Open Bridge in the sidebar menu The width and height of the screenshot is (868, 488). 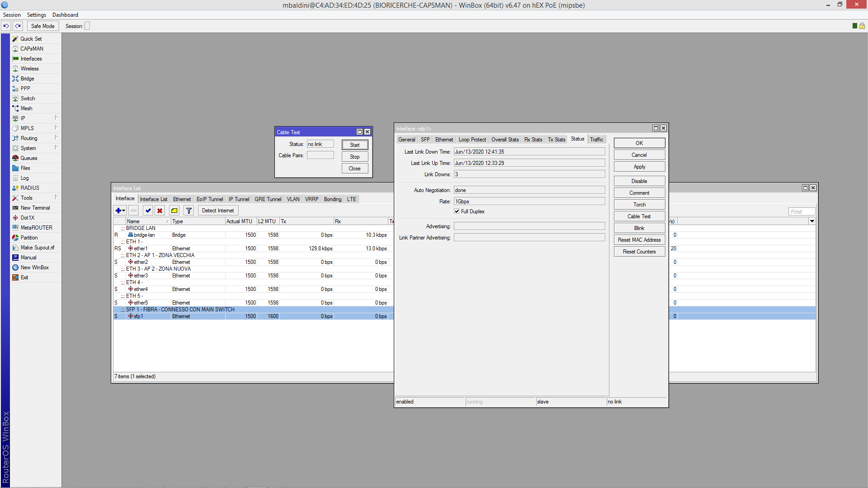tap(27, 79)
